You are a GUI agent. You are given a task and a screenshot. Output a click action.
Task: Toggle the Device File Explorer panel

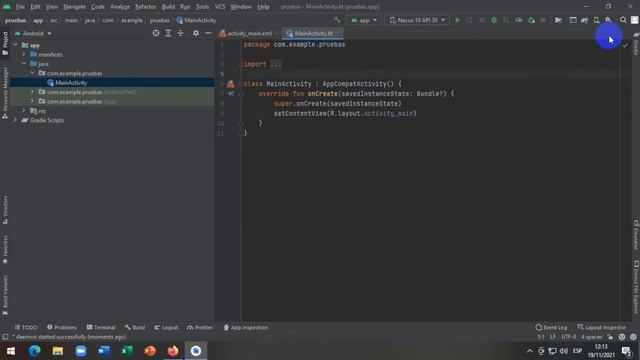click(636, 287)
